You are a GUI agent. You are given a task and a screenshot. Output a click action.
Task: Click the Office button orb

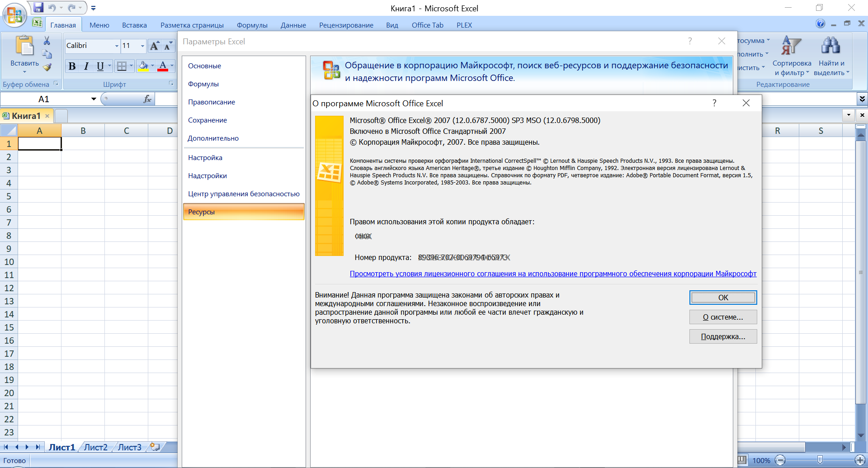click(14, 15)
